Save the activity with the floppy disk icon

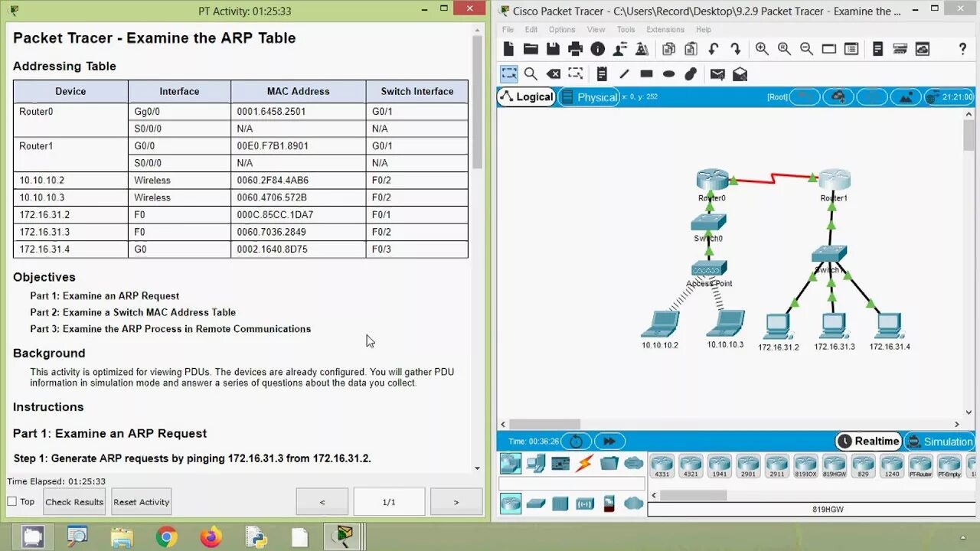pos(553,49)
